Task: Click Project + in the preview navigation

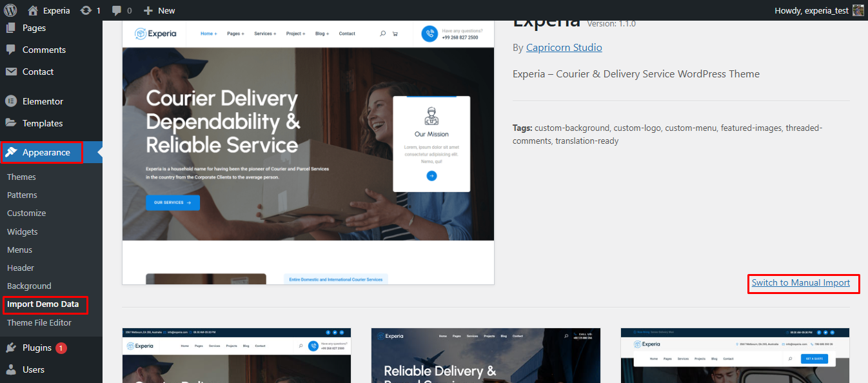Action: click(x=295, y=34)
